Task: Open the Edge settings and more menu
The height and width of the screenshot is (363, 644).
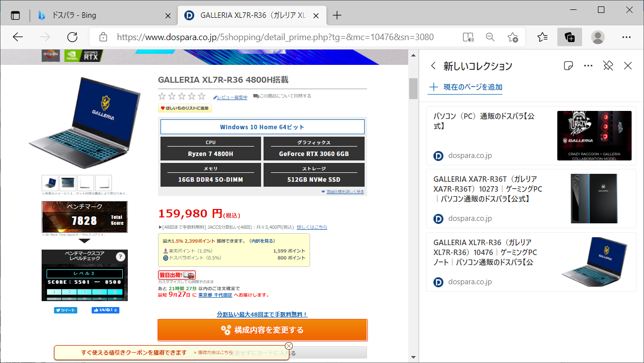Action: (626, 37)
